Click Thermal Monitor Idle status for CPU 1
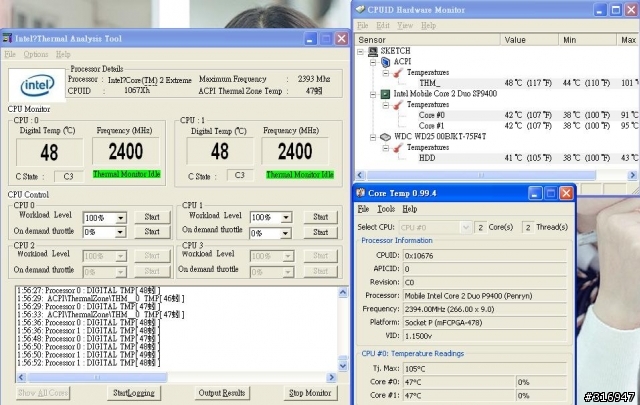The image size is (640, 405). point(300,175)
